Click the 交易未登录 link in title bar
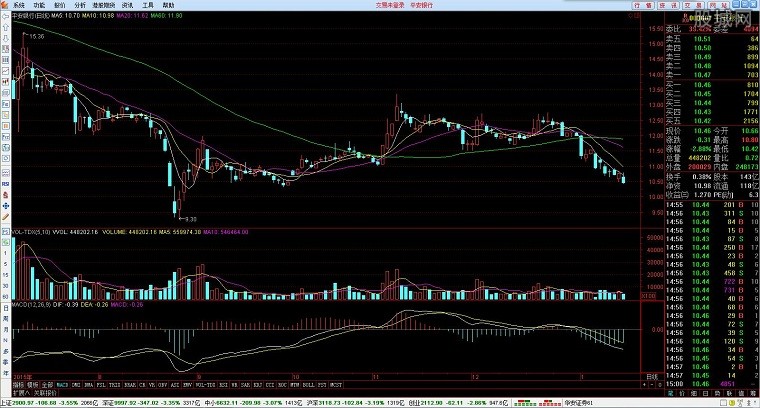 [x=390, y=5]
